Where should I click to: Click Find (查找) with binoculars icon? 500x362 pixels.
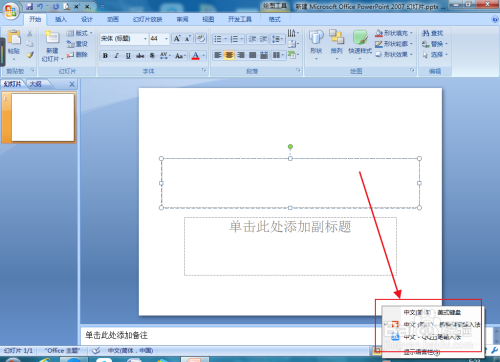point(433,33)
